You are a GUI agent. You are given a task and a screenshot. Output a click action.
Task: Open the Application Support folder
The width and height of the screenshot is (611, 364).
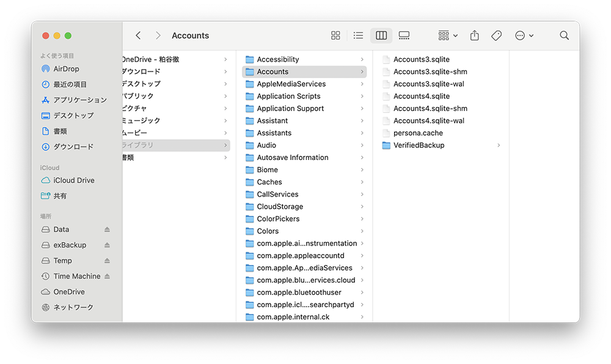[290, 108]
